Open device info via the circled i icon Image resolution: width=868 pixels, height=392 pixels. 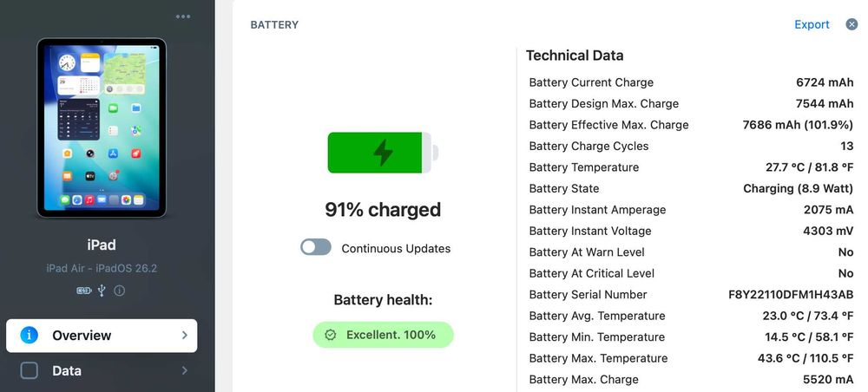(x=119, y=291)
